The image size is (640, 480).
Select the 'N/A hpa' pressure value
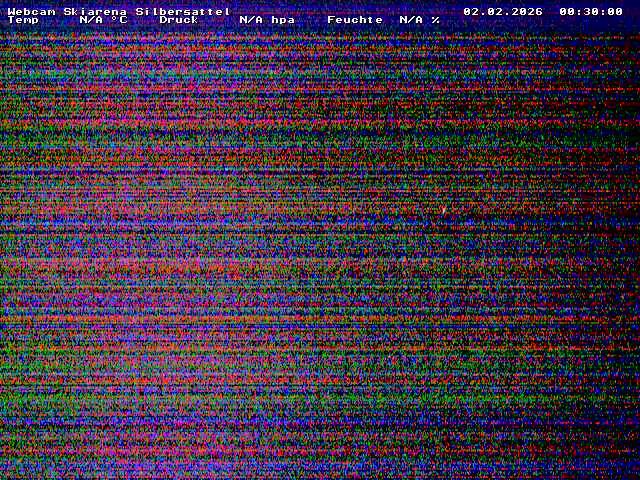tap(267, 20)
